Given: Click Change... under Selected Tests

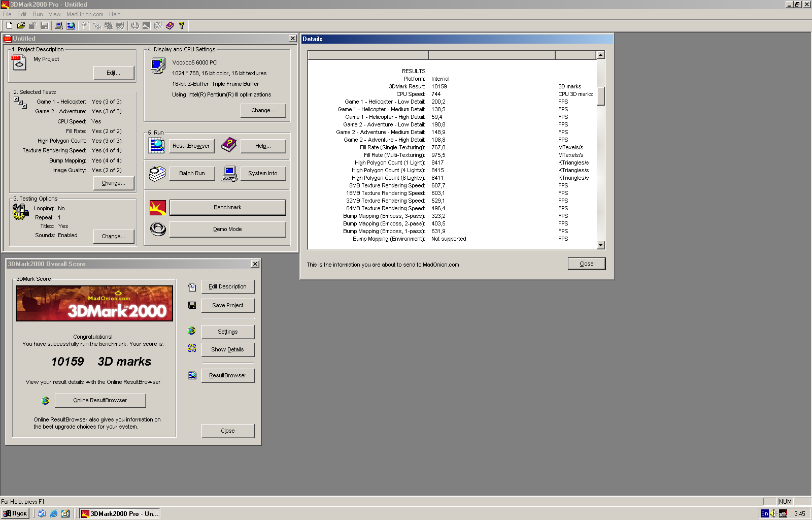Looking at the screenshot, I should (114, 183).
